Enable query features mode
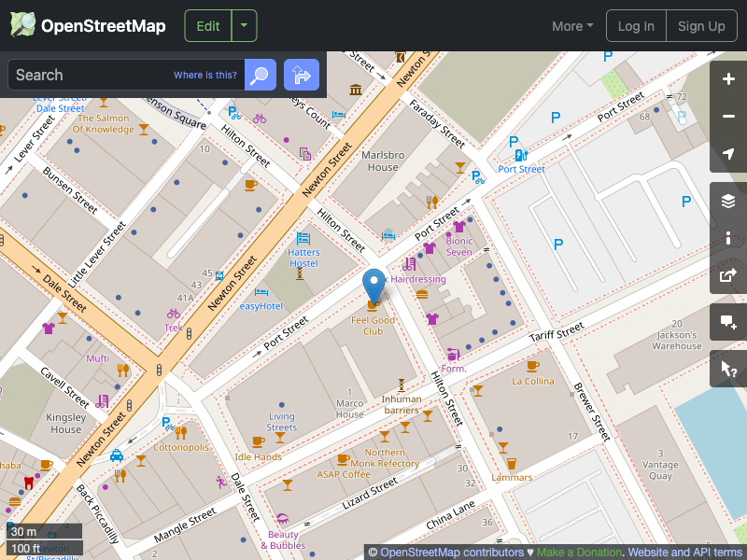747x560 pixels. click(x=728, y=369)
